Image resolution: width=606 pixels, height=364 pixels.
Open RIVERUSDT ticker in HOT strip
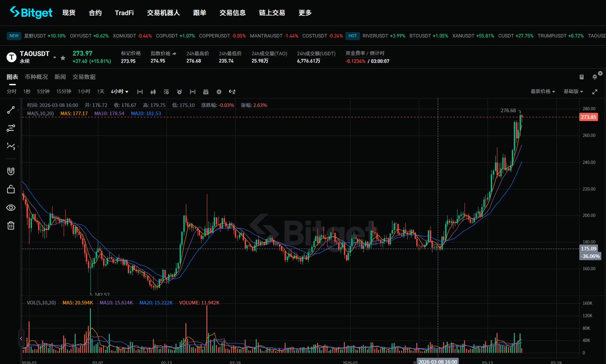click(x=384, y=36)
